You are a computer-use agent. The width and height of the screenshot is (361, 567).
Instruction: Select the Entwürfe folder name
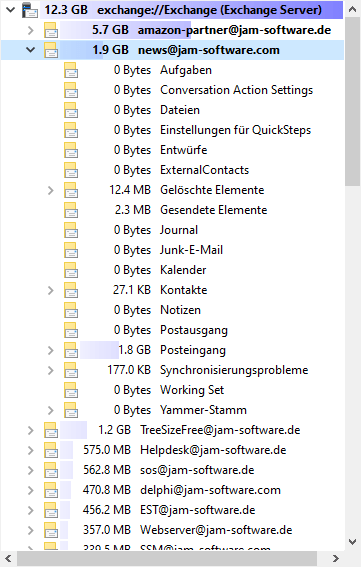(184, 150)
